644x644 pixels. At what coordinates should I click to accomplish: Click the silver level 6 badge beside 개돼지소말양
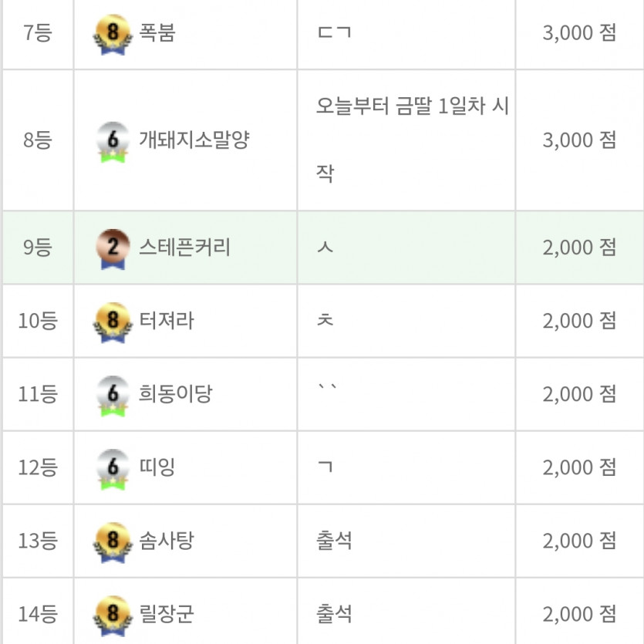click(113, 140)
